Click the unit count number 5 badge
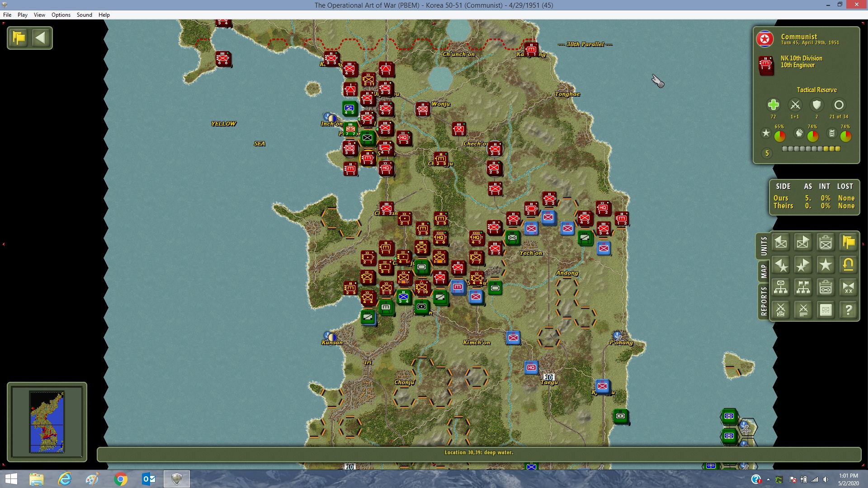Viewport: 868px width, 488px height. click(x=767, y=153)
